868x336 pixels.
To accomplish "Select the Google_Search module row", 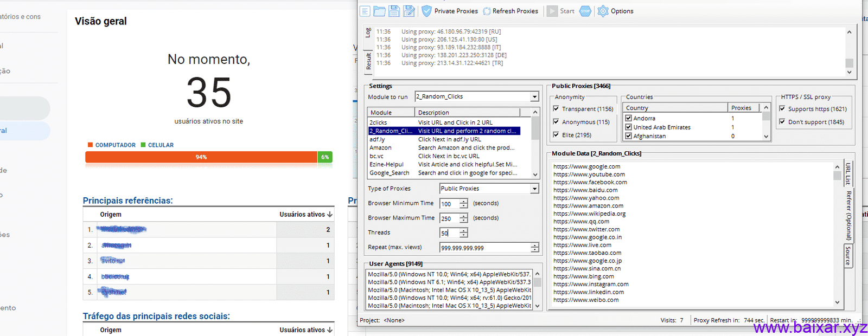I will click(444, 173).
